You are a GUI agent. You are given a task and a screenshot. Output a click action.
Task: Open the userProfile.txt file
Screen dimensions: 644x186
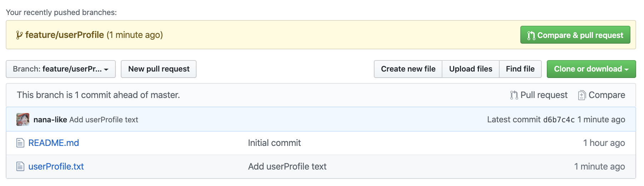[56, 167]
